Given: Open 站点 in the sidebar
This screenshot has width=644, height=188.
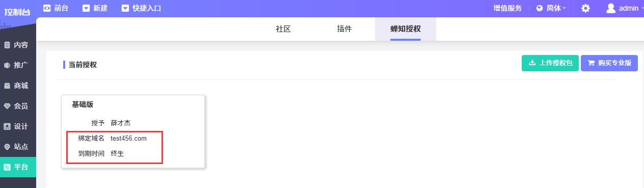Looking at the screenshot, I should 18,147.
